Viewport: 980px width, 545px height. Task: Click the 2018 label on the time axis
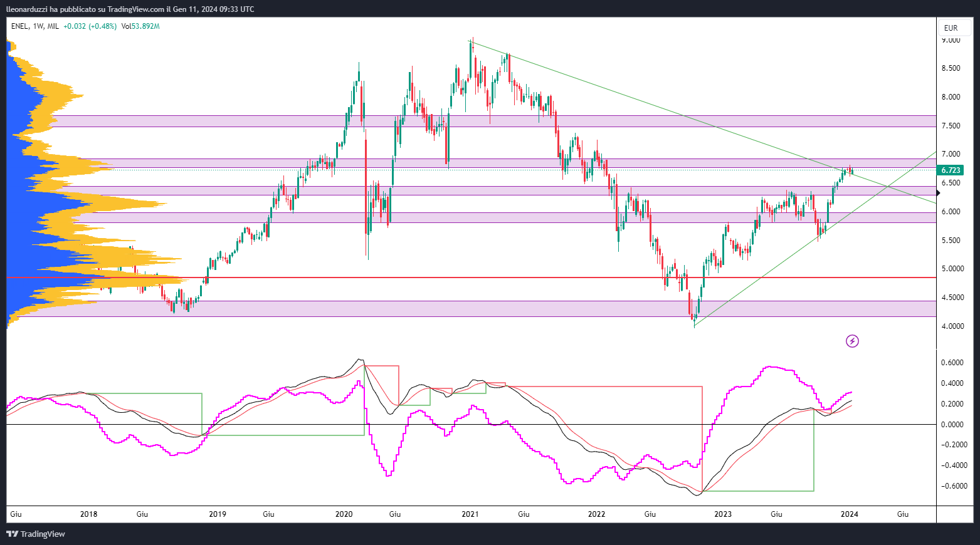[89, 514]
